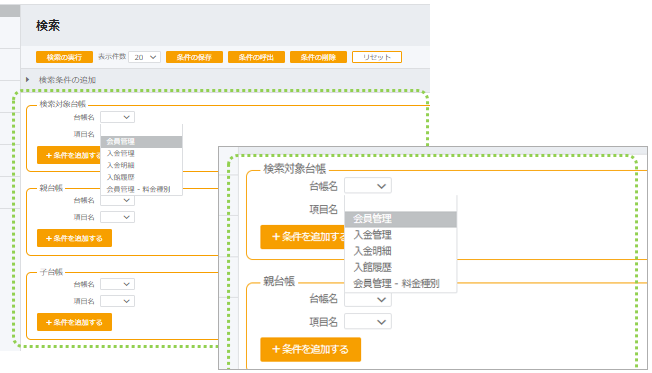Click the 子台帳 section label
652x373 pixels.
pos(51,272)
